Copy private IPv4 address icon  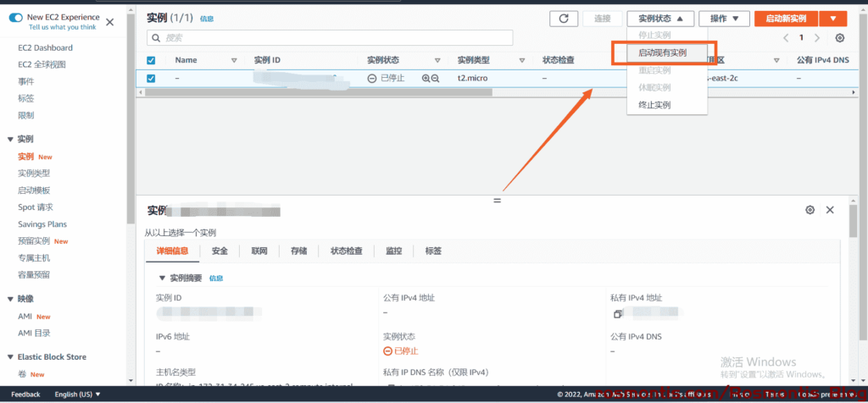click(x=617, y=314)
